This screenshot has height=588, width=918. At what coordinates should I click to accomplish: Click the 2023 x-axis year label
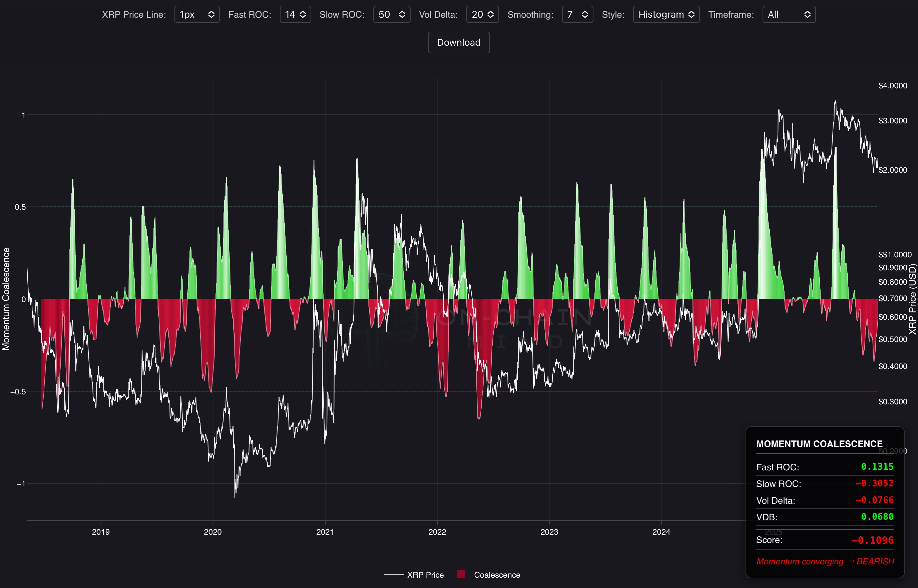click(549, 532)
